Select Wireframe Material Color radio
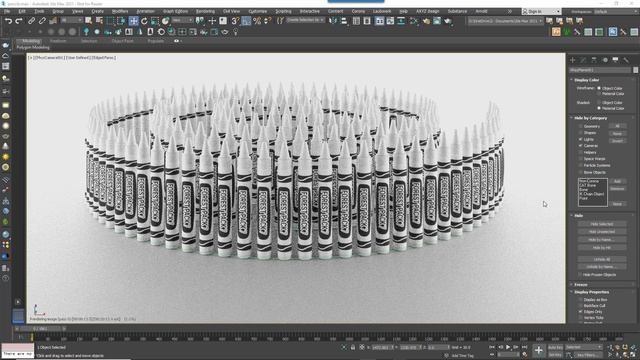 (599, 94)
